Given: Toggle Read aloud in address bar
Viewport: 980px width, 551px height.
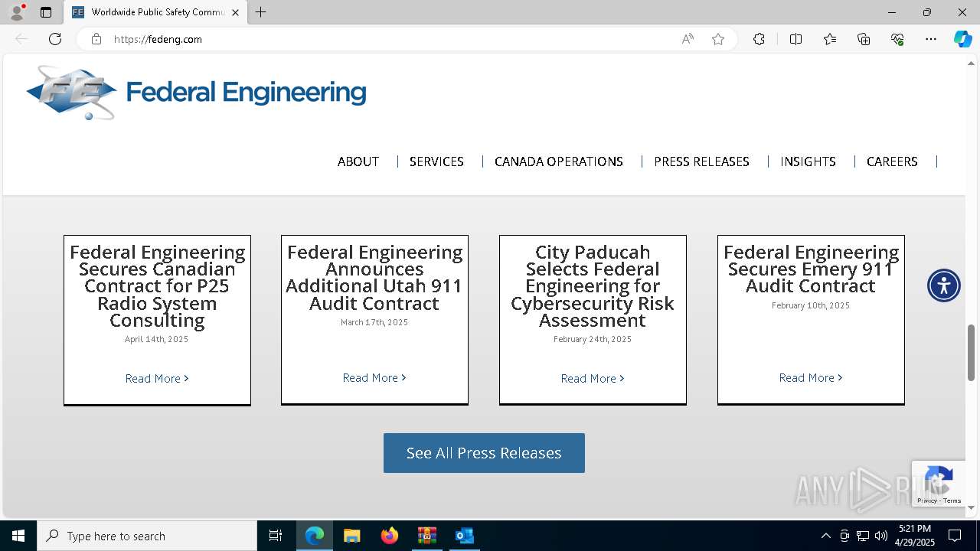Looking at the screenshot, I should [688, 39].
